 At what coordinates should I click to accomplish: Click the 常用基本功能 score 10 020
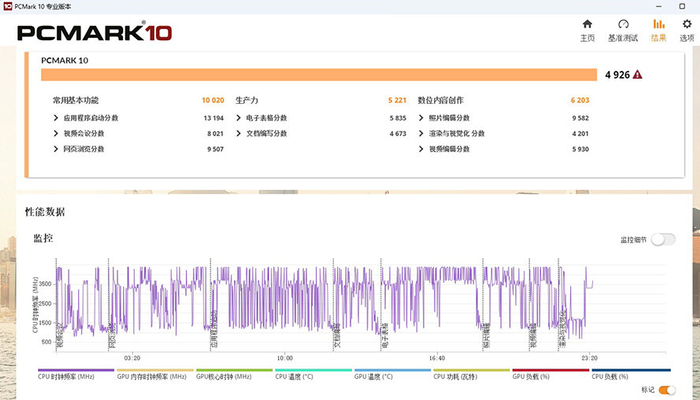pyautogui.click(x=213, y=100)
